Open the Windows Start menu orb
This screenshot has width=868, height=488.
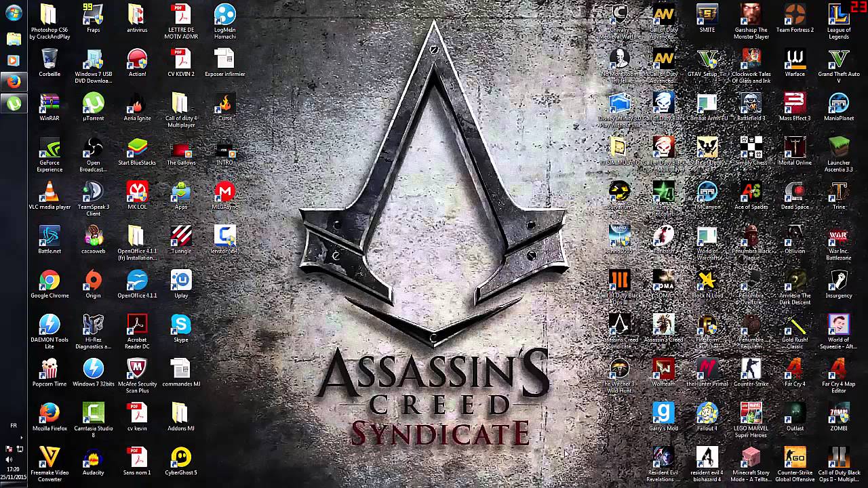tap(14, 14)
